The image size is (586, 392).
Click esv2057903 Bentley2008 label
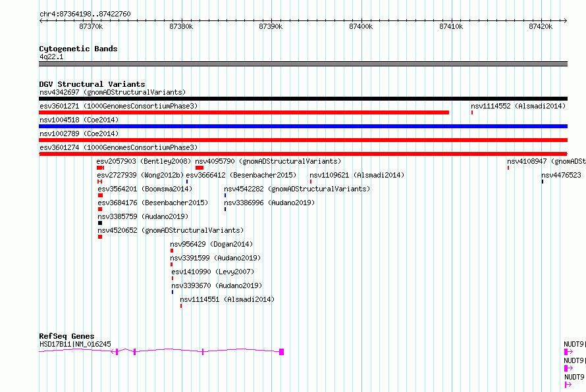tap(144, 161)
